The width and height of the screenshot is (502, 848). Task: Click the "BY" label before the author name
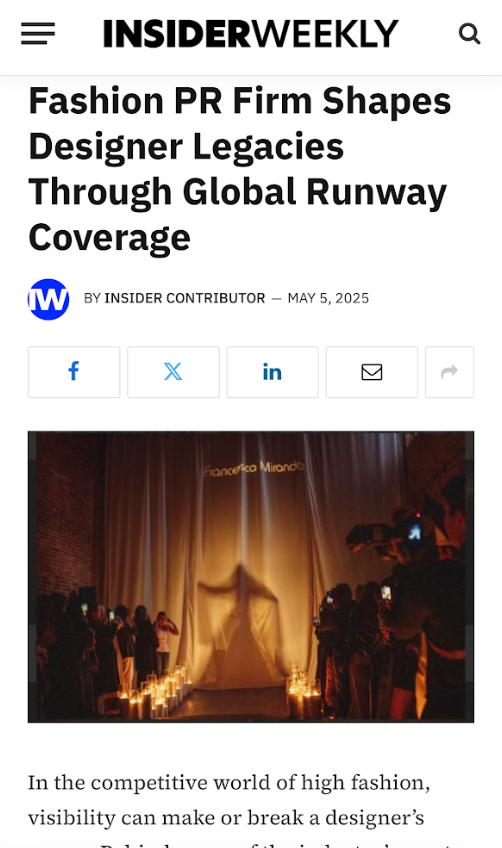point(93,299)
